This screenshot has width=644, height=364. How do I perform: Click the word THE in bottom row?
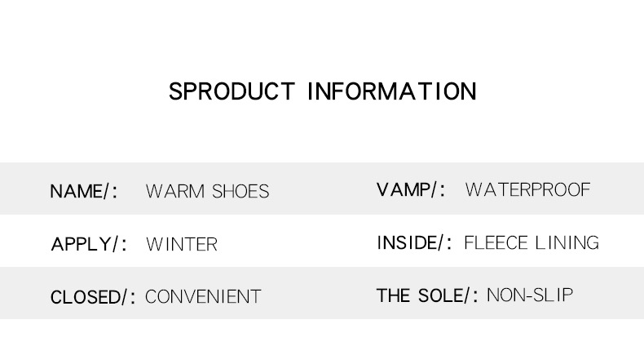[393, 295]
